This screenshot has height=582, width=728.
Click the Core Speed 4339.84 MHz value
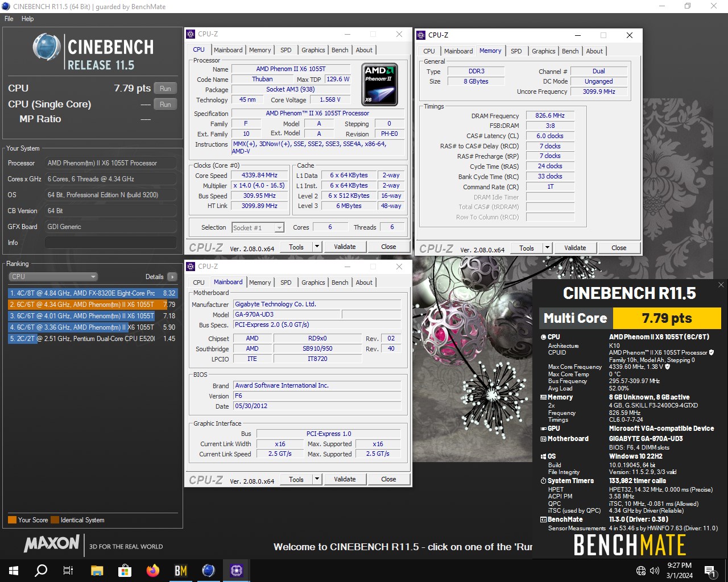point(259,175)
